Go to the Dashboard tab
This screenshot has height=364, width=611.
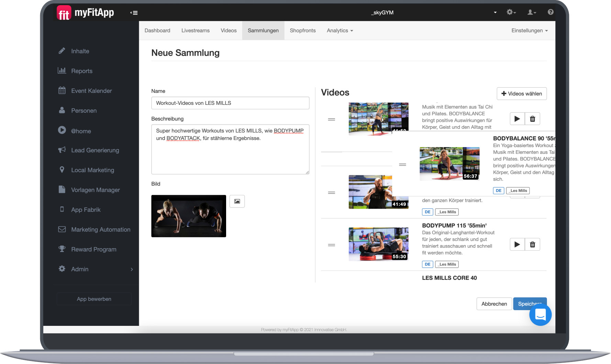click(157, 31)
